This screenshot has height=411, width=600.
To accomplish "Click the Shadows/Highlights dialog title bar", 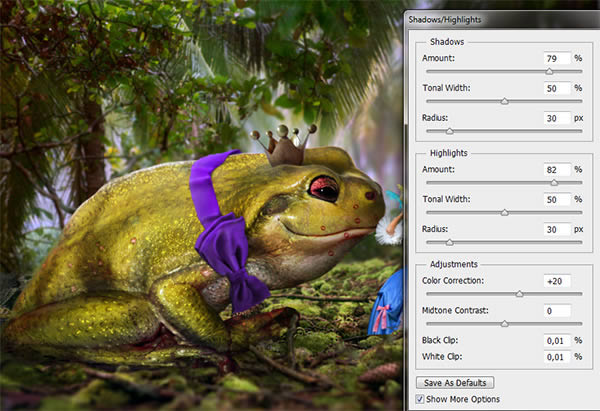I will point(502,19).
